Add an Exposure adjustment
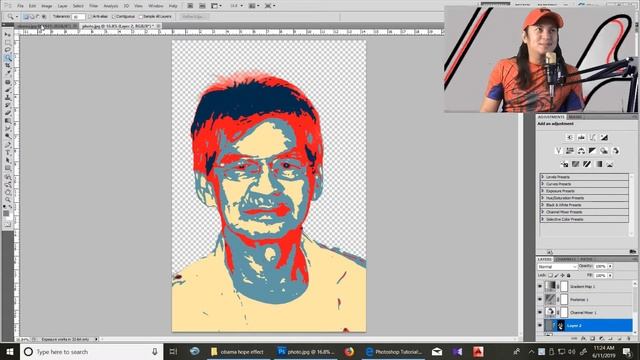The image size is (640, 360). tap(604, 138)
